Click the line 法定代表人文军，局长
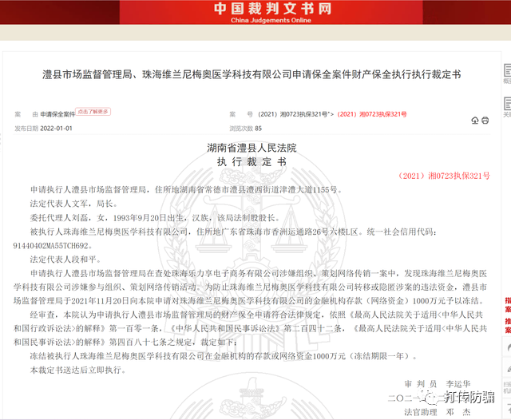The image size is (511, 420). coord(73,204)
